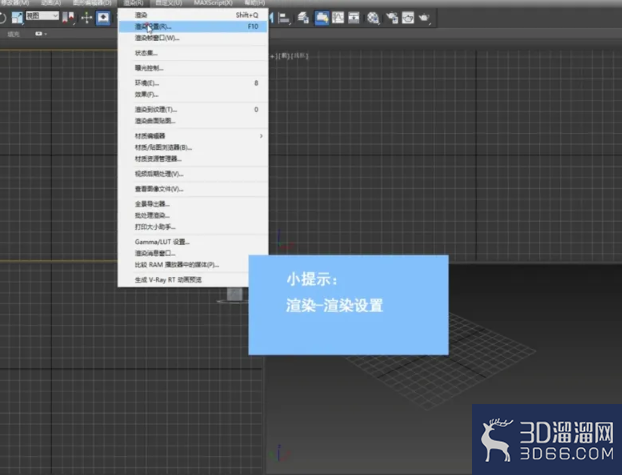Toggle the highlighted keyboard shortcut override icon

pyautogui.click(x=103, y=17)
